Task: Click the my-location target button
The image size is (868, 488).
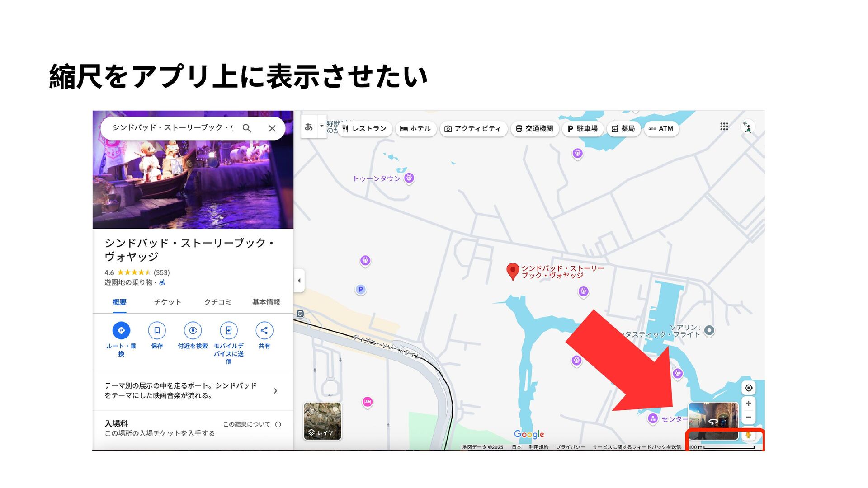Action: point(749,388)
